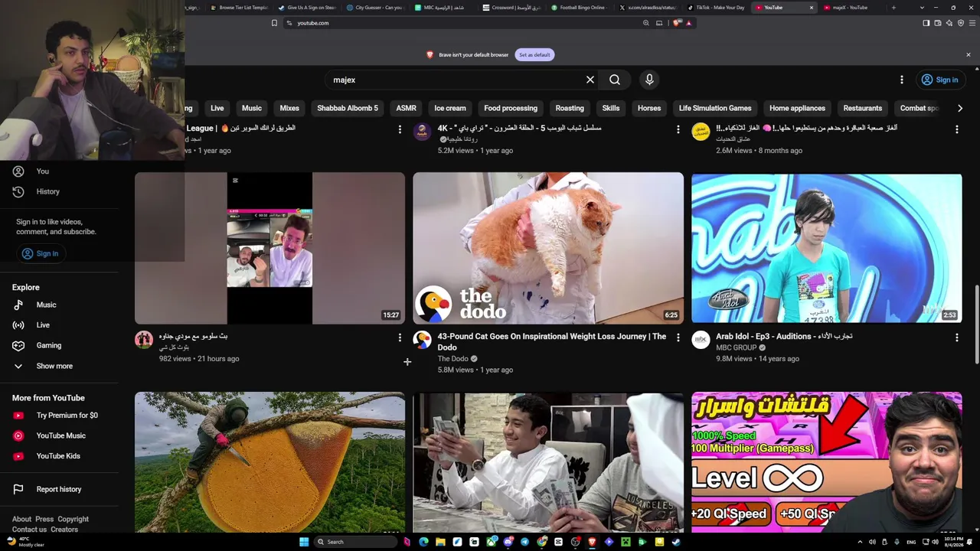Set Brave as default browser
Screen dimensions: 980x551
click(534, 55)
